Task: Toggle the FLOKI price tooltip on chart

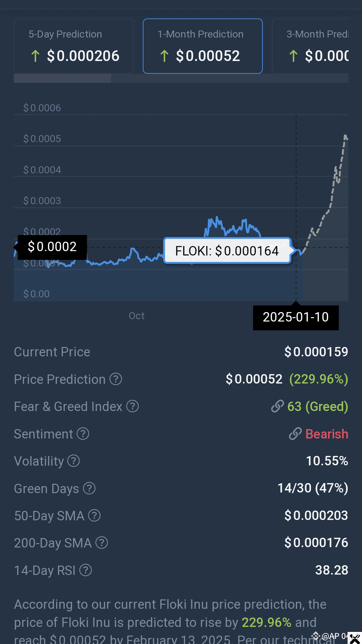Action: (x=227, y=250)
